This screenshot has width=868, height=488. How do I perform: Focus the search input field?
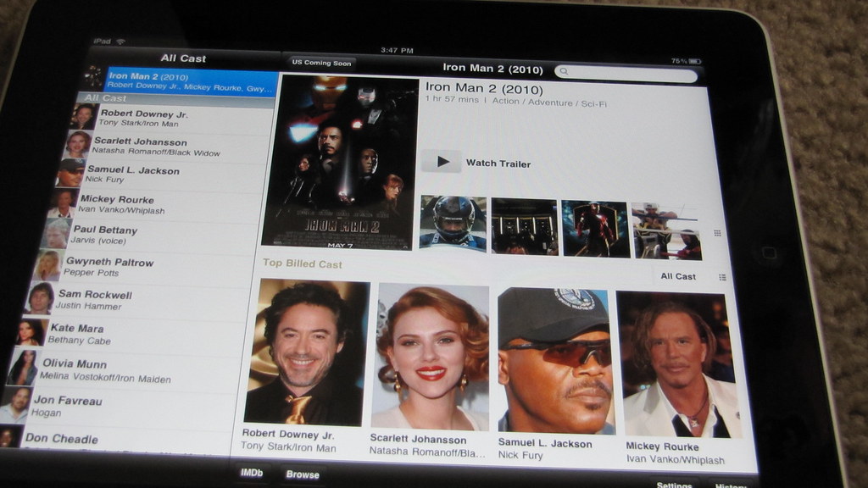click(x=626, y=74)
